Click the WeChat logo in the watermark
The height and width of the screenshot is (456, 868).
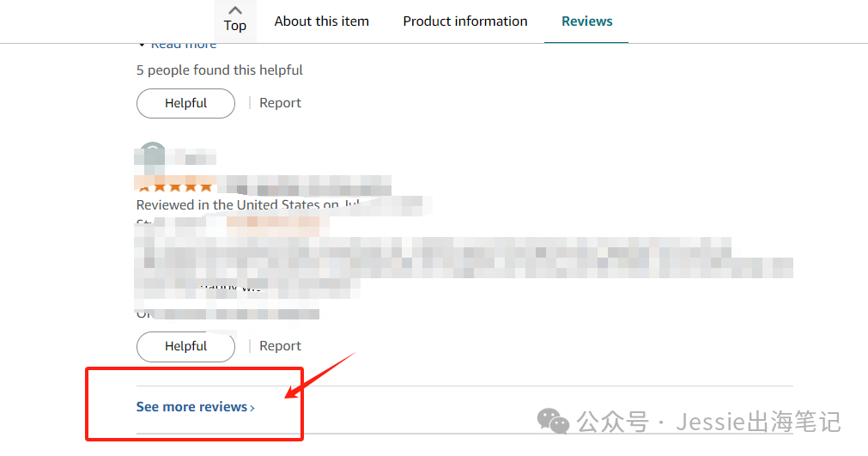click(553, 422)
